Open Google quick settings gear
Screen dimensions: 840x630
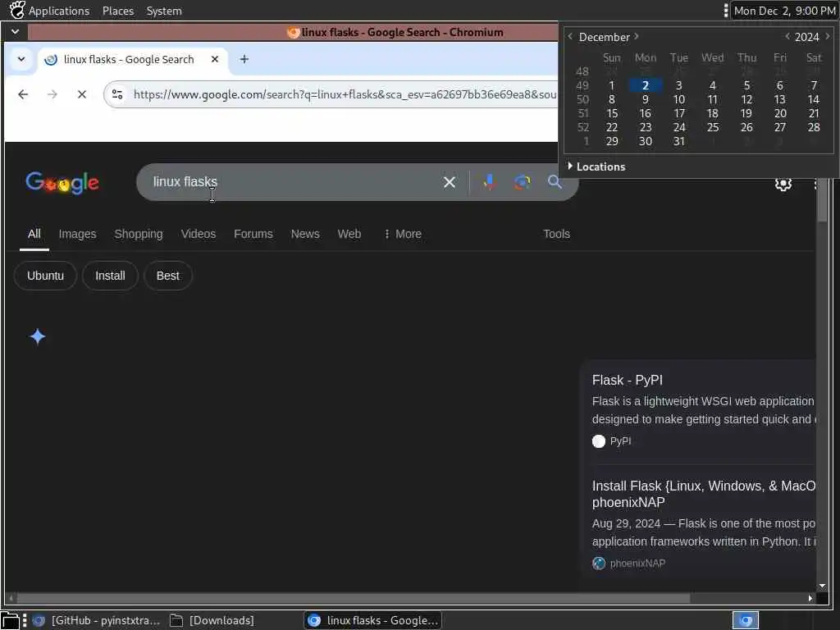783,184
